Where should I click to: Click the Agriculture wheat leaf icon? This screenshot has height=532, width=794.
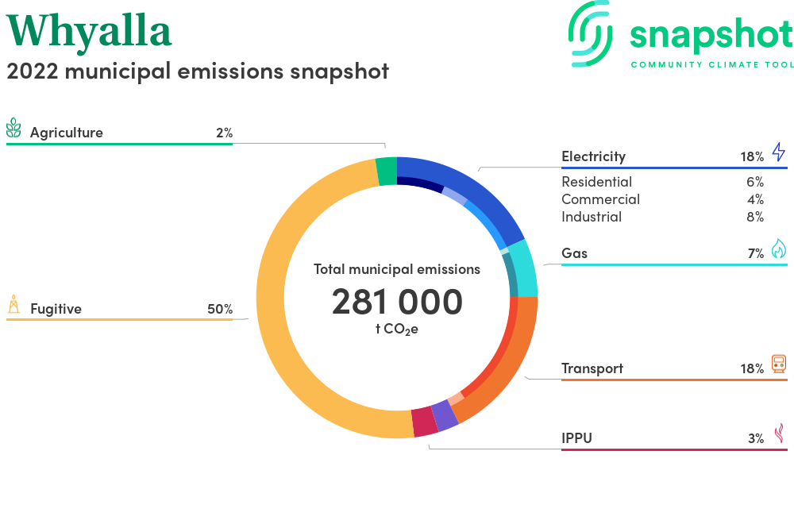point(13,128)
